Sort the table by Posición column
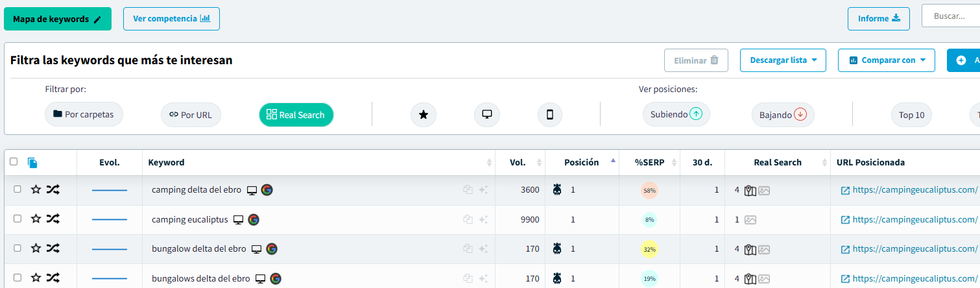 point(581,163)
